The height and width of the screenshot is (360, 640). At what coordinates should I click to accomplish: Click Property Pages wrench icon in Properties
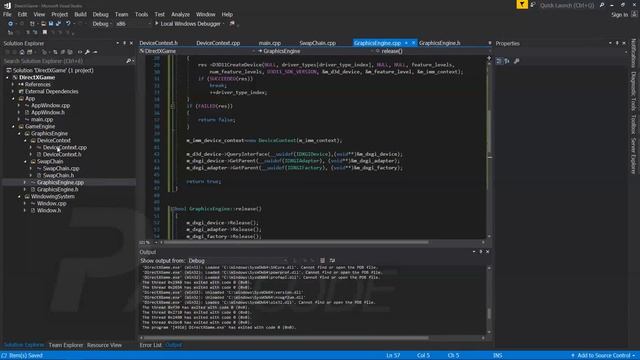pyautogui.click(x=517, y=61)
